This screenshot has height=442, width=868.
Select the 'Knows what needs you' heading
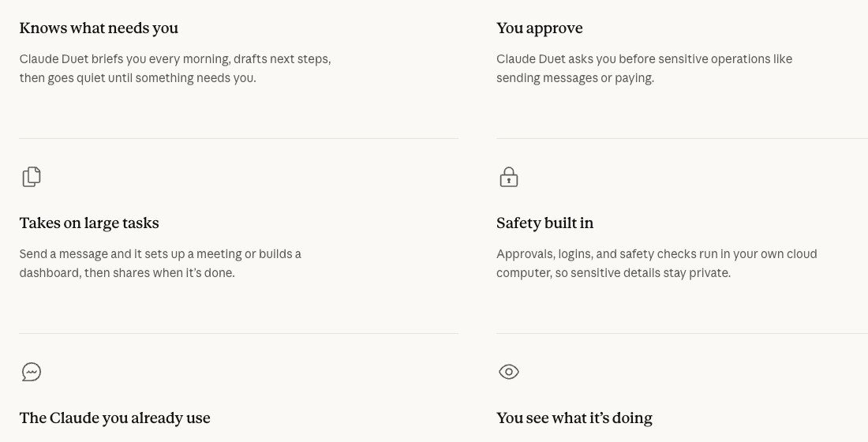[99, 28]
